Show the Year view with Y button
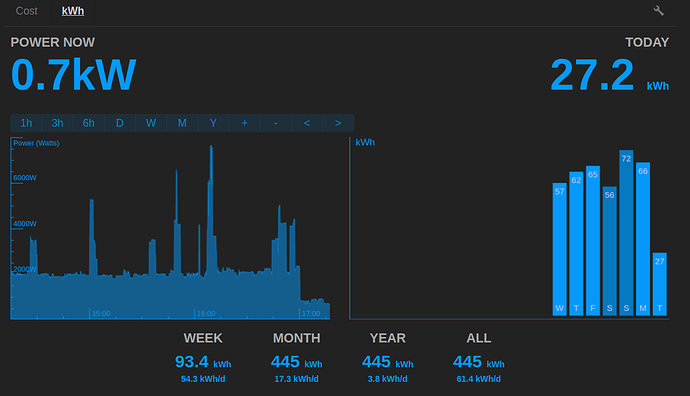This screenshot has height=396, width=690. pyautogui.click(x=213, y=123)
